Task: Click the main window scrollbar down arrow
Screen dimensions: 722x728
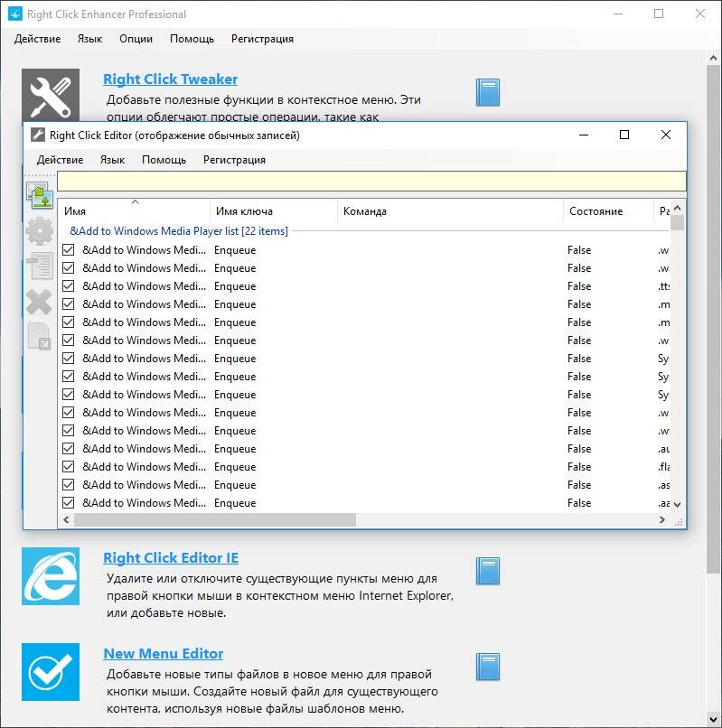Action: click(x=713, y=719)
